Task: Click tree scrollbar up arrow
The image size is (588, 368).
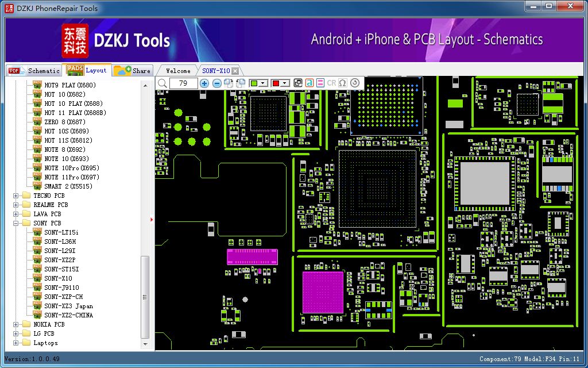Action: [x=145, y=85]
